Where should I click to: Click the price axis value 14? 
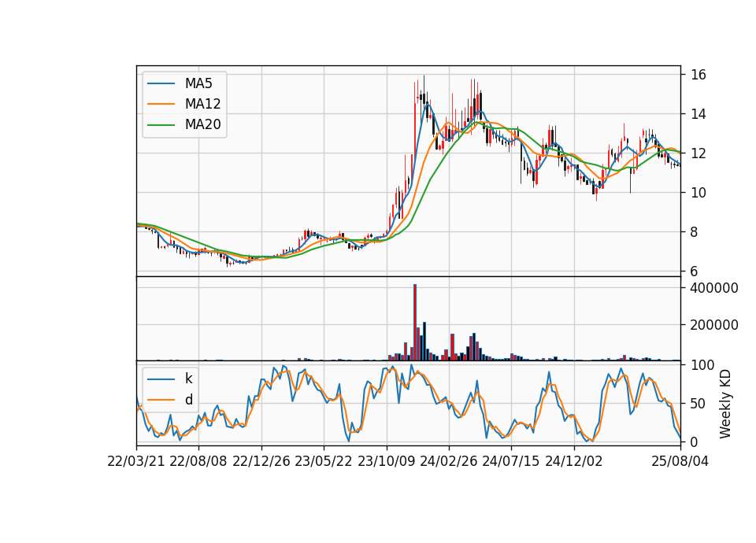click(699, 114)
